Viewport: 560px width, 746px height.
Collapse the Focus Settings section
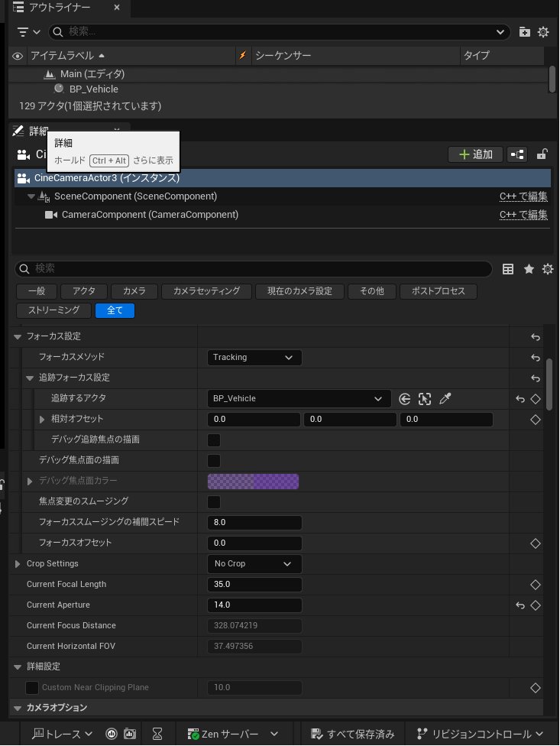coord(18,337)
